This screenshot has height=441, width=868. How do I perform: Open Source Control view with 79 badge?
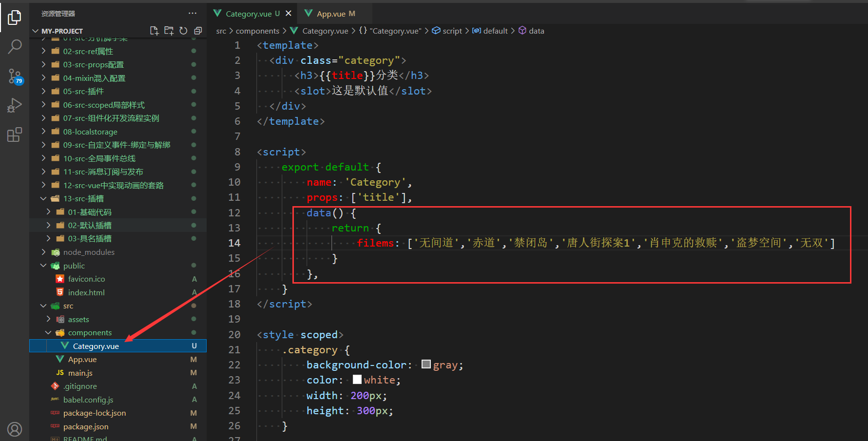pos(15,77)
